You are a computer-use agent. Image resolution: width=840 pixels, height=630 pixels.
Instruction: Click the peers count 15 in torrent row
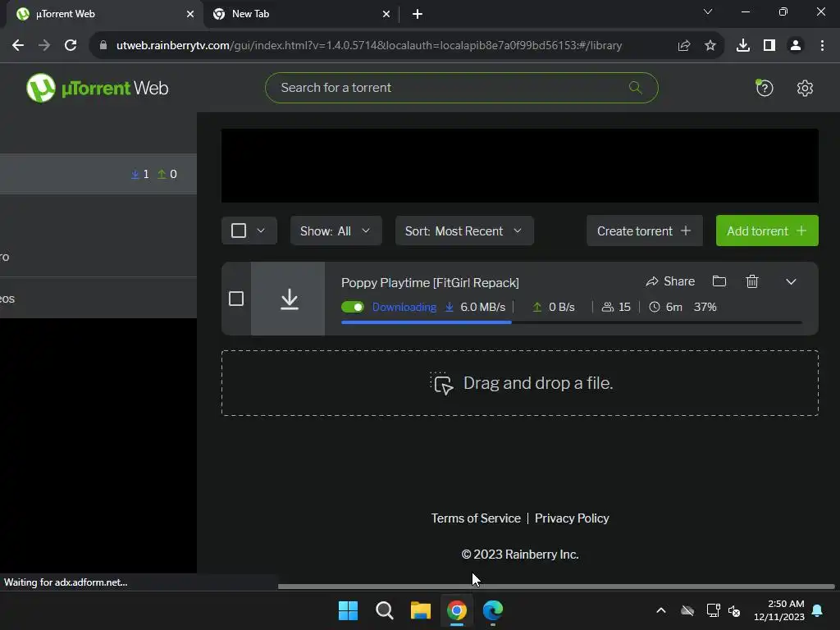616,307
